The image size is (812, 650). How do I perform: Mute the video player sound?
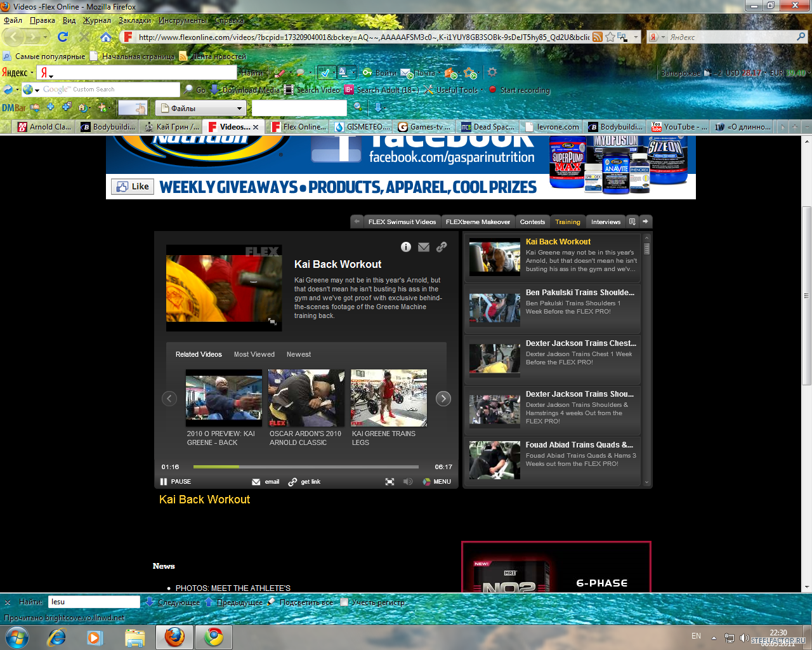(x=408, y=482)
